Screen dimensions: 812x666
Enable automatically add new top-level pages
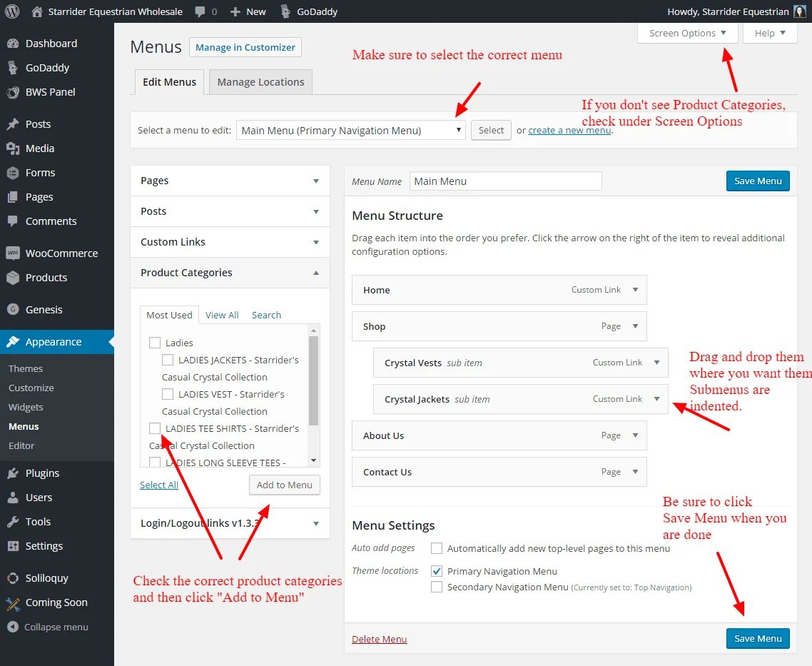tap(437, 548)
